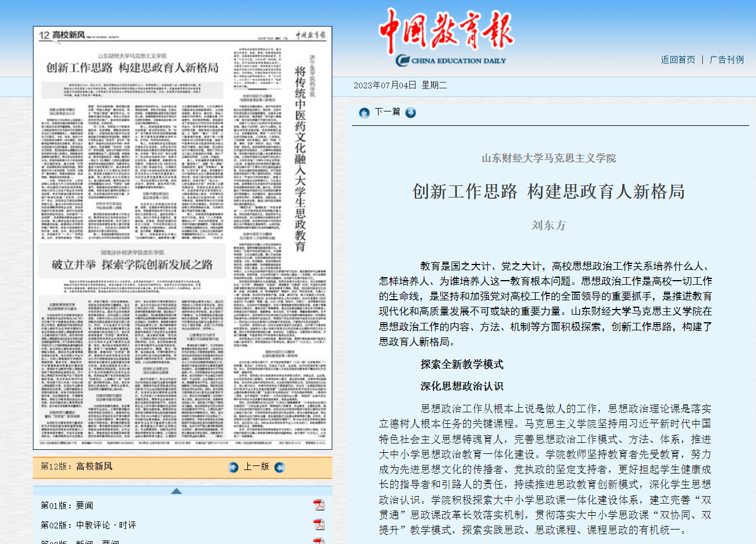Screen dimensions: 756x544
Task: Select 第01版：要闻 in the edition list
Action: 67,505
